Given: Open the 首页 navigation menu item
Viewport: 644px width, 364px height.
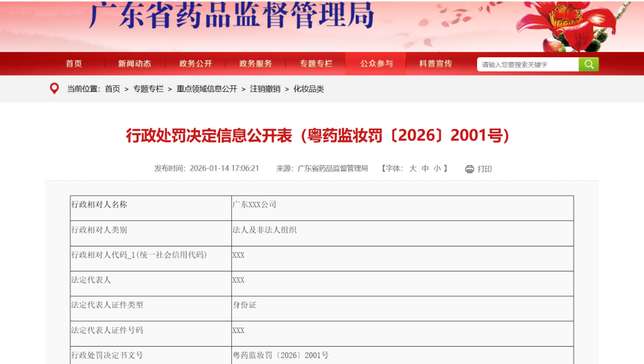Looking at the screenshot, I should pos(74,64).
